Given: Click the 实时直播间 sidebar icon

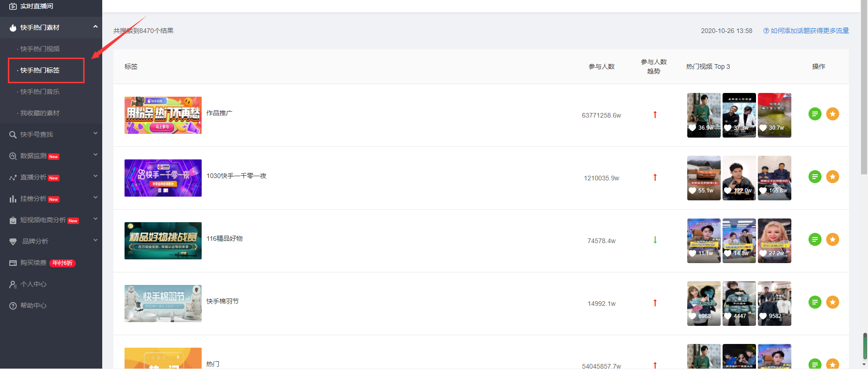Looking at the screenshot, I should pos(13,7).
